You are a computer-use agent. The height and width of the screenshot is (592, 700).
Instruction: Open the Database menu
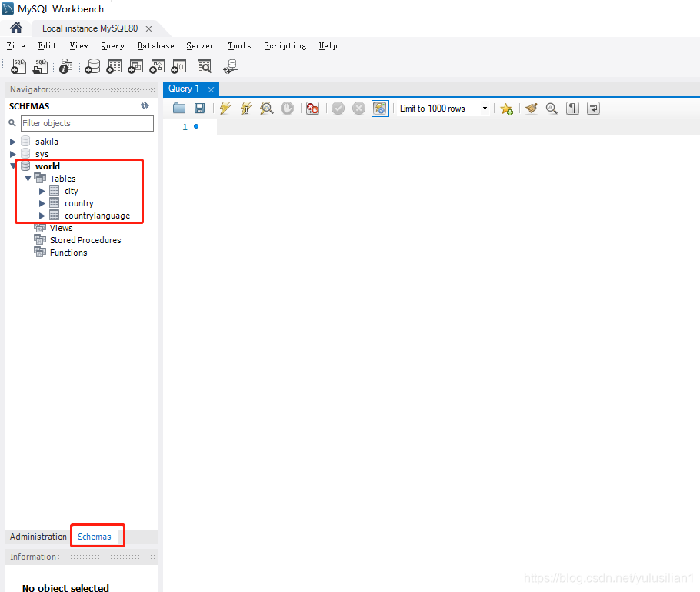(x=156, y=45)
